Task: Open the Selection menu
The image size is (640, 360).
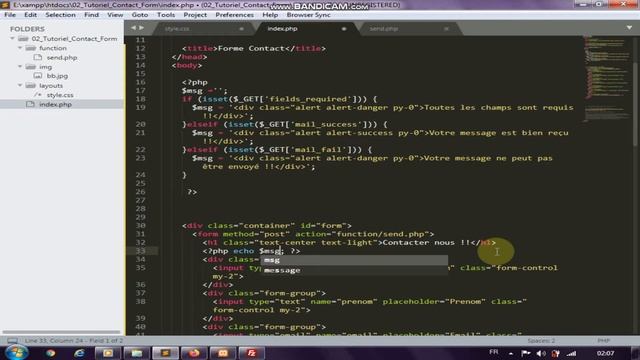Action: 60,15
